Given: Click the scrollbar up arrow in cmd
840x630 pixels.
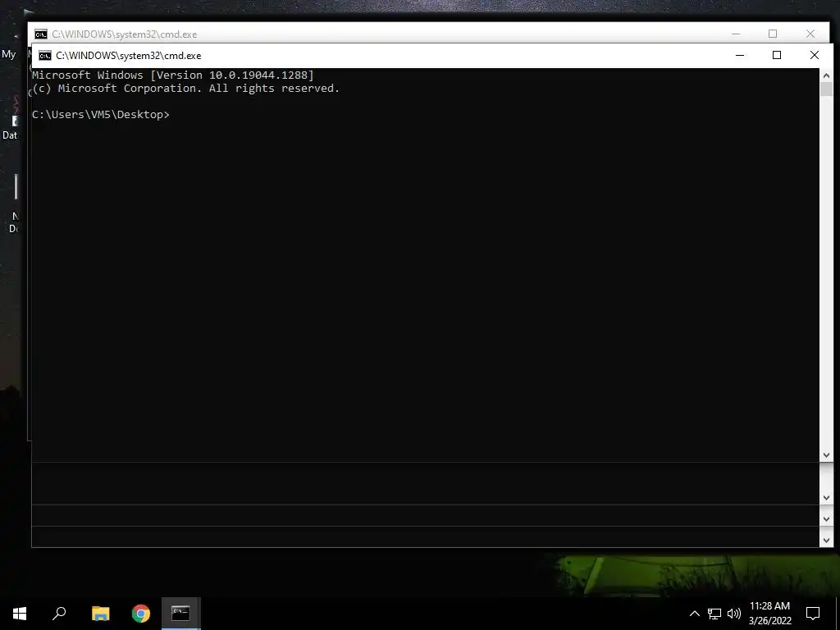Looking at the screenshot, I should 826,75.
